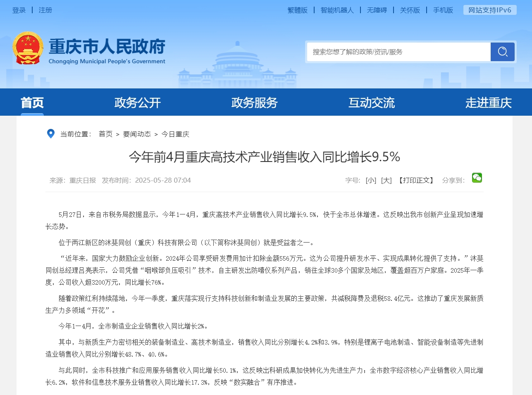Set font size to large [大]
The width and height of the screenshot is (532, 395).
pos(386,181)
